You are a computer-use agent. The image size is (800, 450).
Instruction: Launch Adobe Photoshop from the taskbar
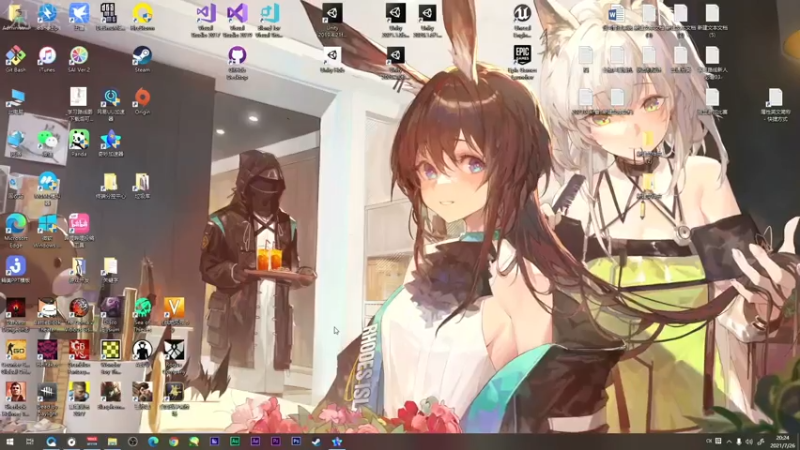point(296,441)
